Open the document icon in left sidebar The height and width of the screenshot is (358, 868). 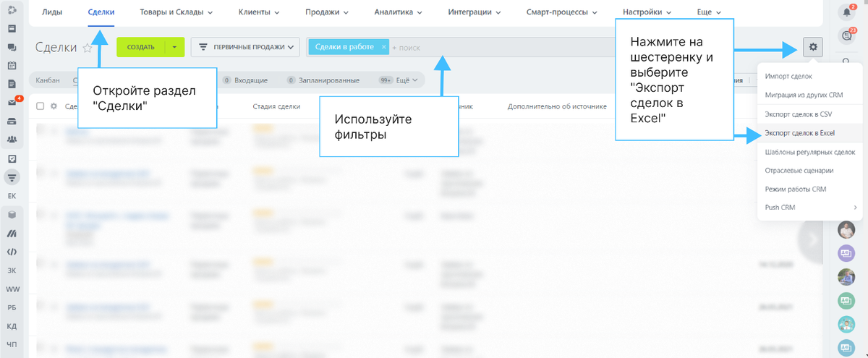12,84
